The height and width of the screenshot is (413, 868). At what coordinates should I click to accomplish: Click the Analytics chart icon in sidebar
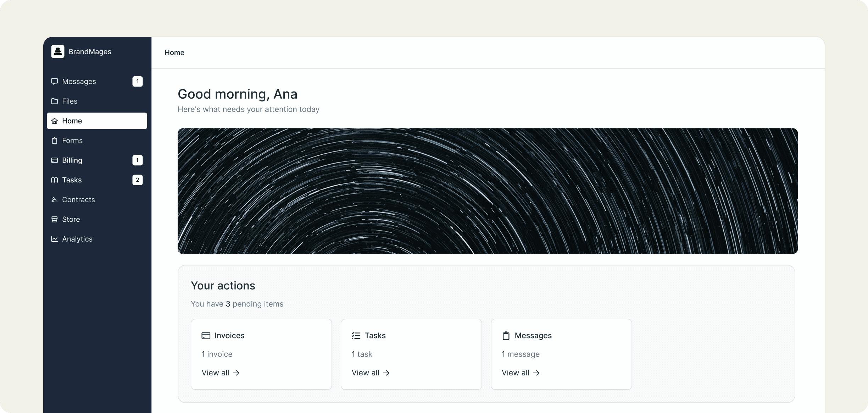click(54, 239)
